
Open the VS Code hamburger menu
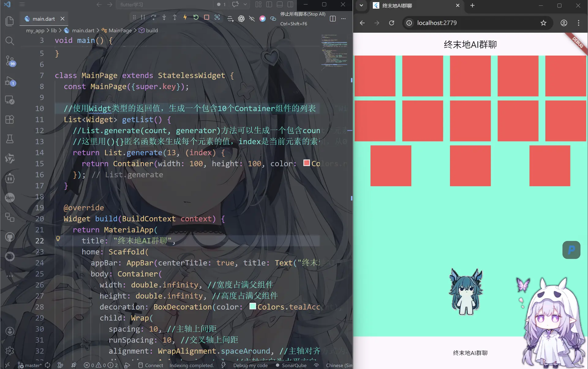(22, 5)
